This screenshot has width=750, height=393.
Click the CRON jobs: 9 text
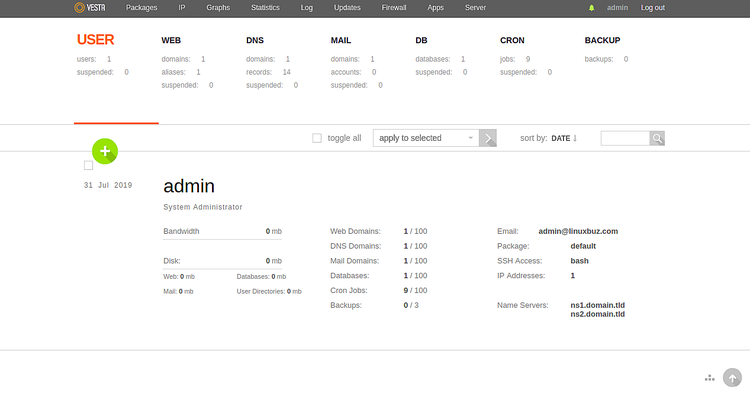(x=515, y=59)
